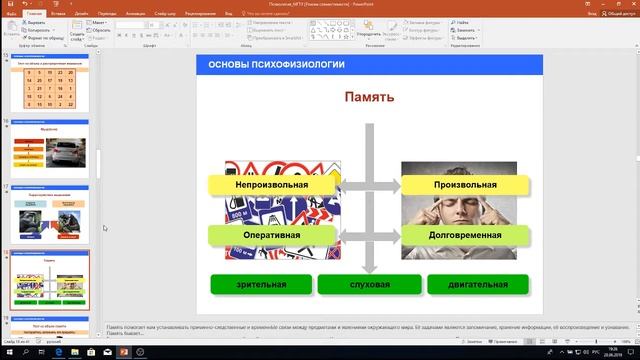Click Shape Effects (Эффекты фигуры)
This screenshot has height=360, width=640.
[423, 38]
